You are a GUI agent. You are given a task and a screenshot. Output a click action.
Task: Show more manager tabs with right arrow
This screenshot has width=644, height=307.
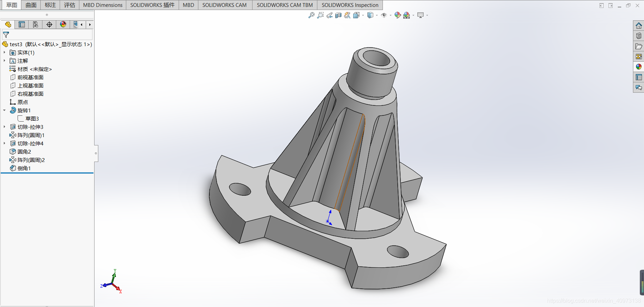[90, 24]
